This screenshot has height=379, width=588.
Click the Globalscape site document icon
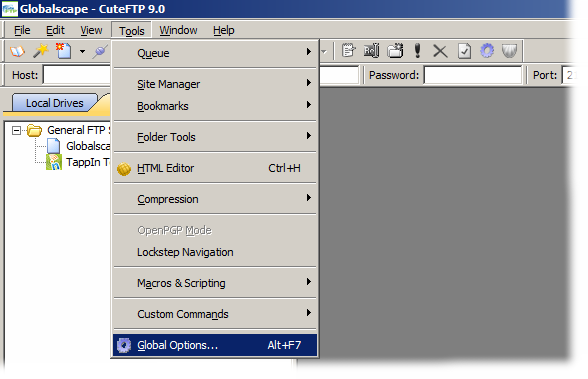(54, 146)
